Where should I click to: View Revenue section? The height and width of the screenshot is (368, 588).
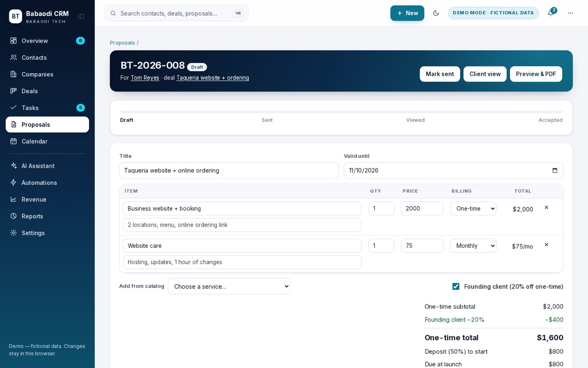click(47, 199)
